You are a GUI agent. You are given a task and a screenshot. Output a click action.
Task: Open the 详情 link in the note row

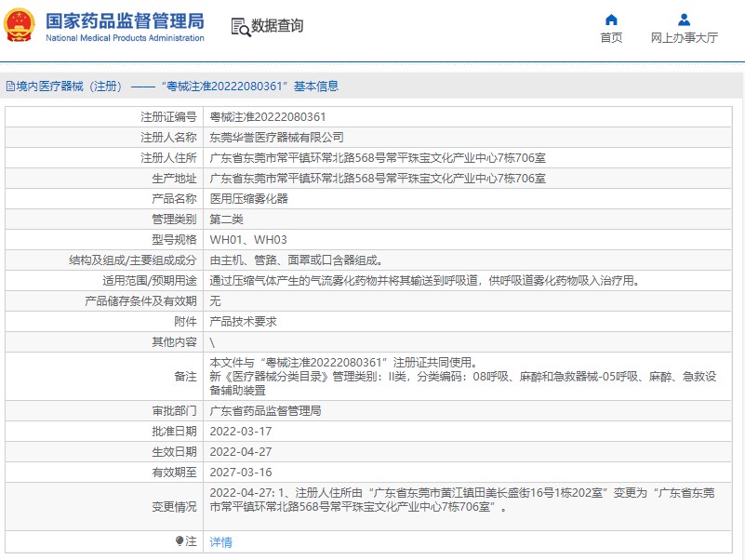(220, 541)
